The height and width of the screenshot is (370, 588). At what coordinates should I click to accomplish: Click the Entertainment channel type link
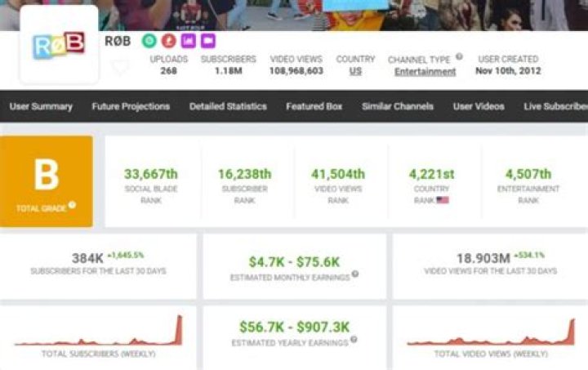425,71
